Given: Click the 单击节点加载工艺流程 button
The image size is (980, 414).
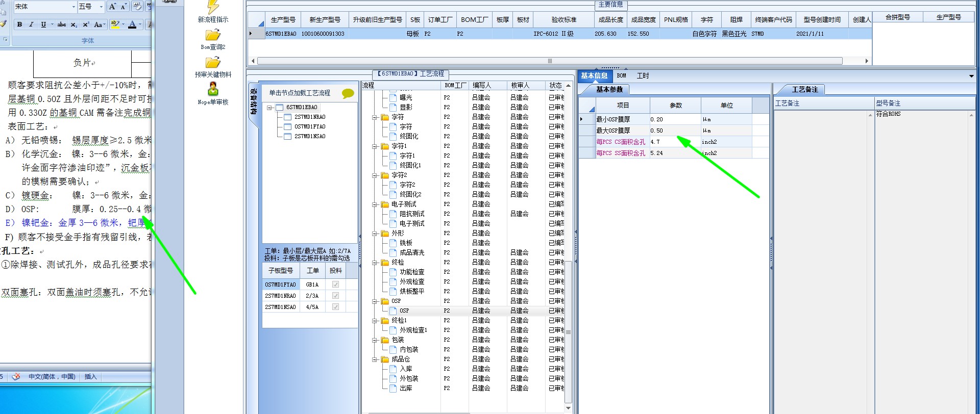Looking at the screenshot, I should 300,93.
